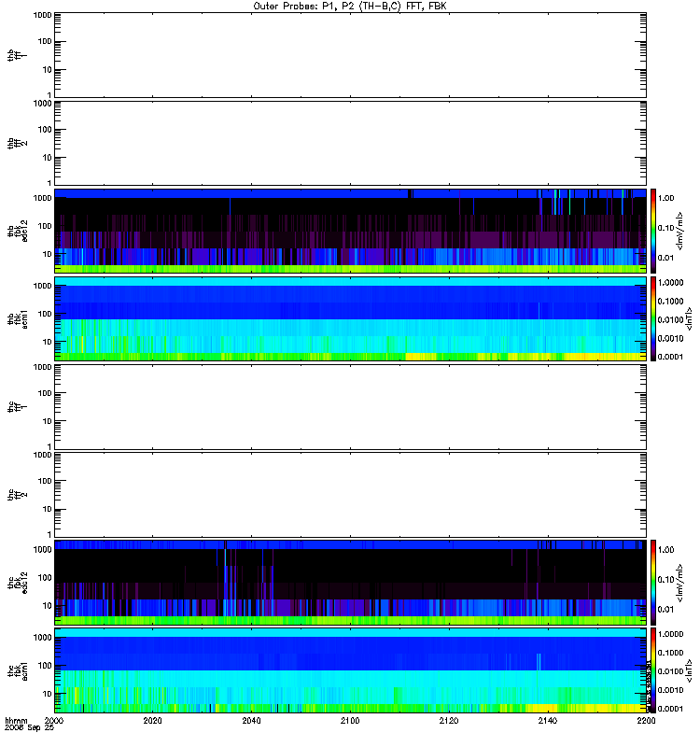Click the '<|mV/m|>' unit label of thc edc12

pos(680,582)
